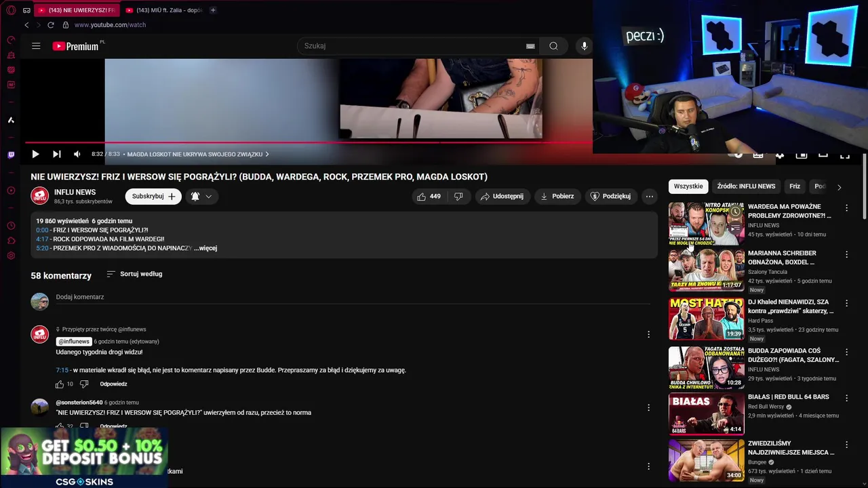
Task: Add WARDEGA video to Watch Later
Action: tap(735, 211)
